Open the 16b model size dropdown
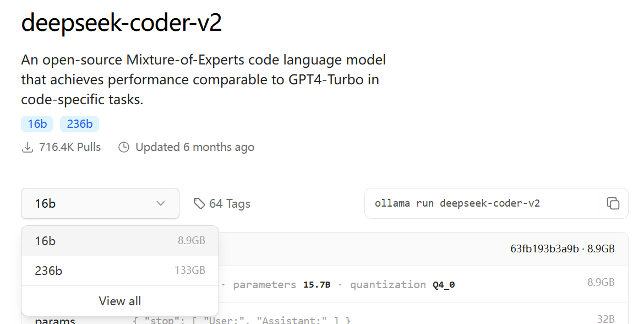Screen dimensions: 644x324 [x=100, y=203]
